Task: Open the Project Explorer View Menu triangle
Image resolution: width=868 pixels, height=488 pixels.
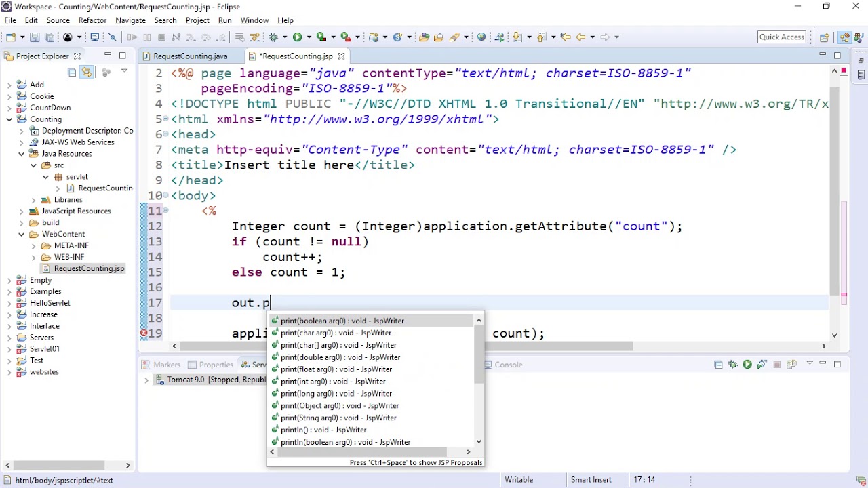Action: 124,71
